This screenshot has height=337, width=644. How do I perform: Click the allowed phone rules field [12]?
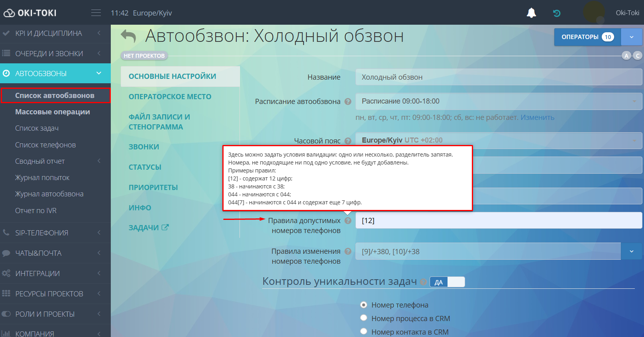coord(499,220)
